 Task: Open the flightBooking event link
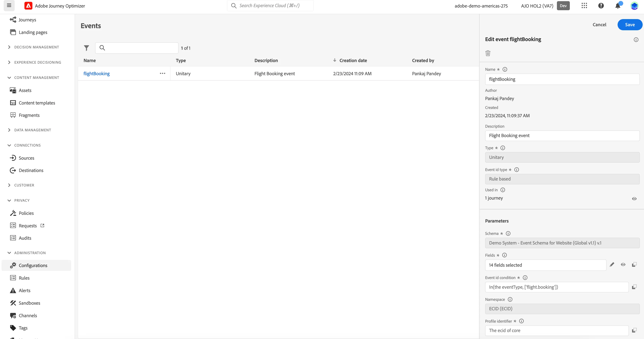(97, 73)
